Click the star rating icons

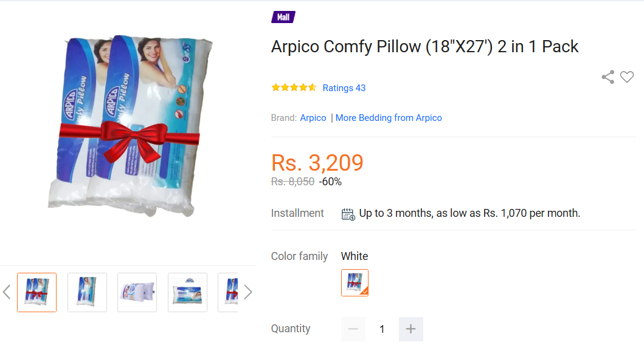click(x=294, y=87)
